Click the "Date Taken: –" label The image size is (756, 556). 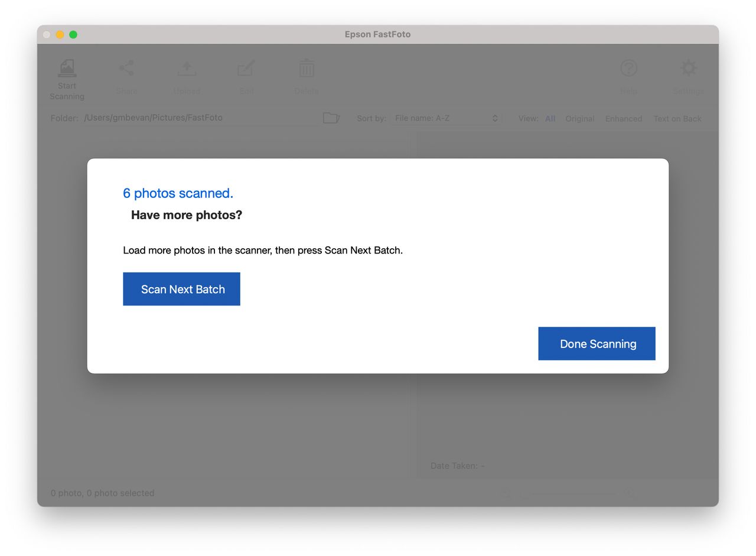click(x=458, y=466)
